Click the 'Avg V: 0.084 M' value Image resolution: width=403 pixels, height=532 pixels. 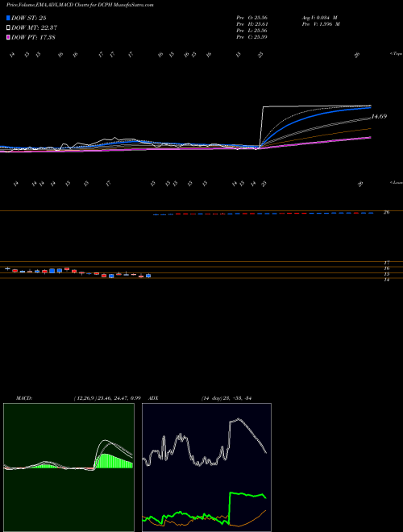tap(319, 18)
